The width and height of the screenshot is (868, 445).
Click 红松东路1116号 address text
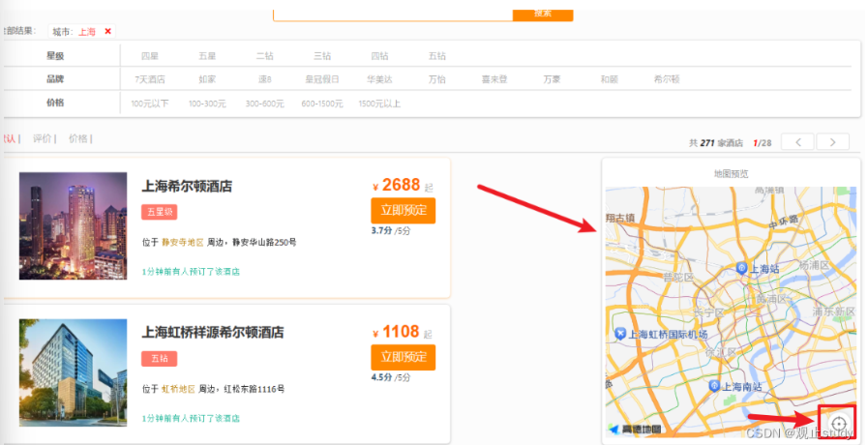(254, 389)
